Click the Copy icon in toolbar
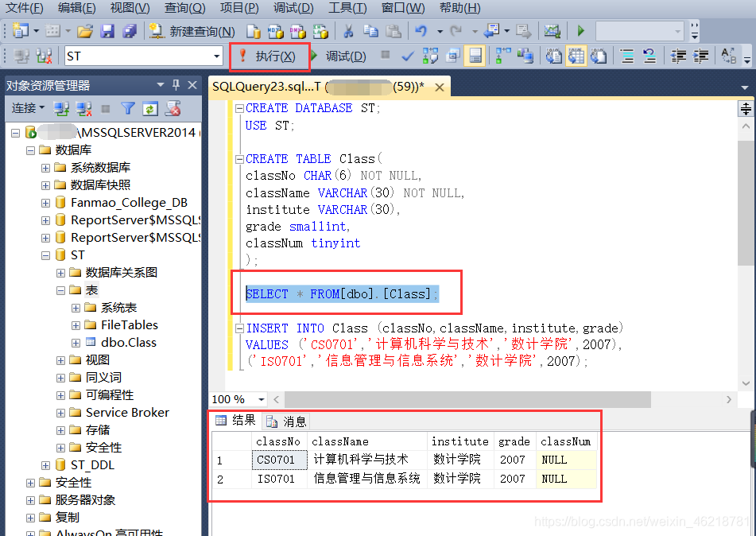 pyautogui.click(x=370, y=31)
